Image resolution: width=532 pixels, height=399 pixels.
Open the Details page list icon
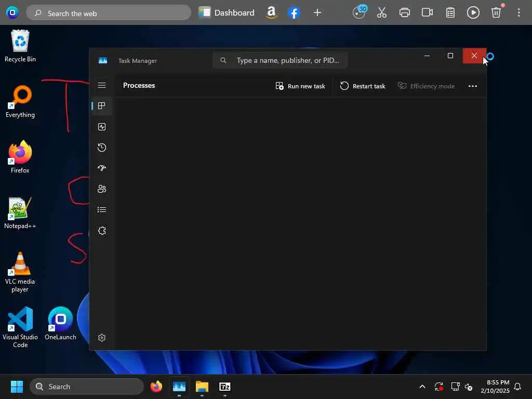pos(102,210)
